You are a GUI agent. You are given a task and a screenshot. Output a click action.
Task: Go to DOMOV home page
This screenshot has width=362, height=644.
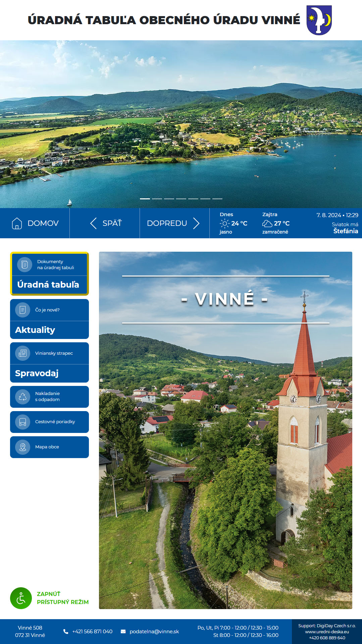click(x=35, y=223)
